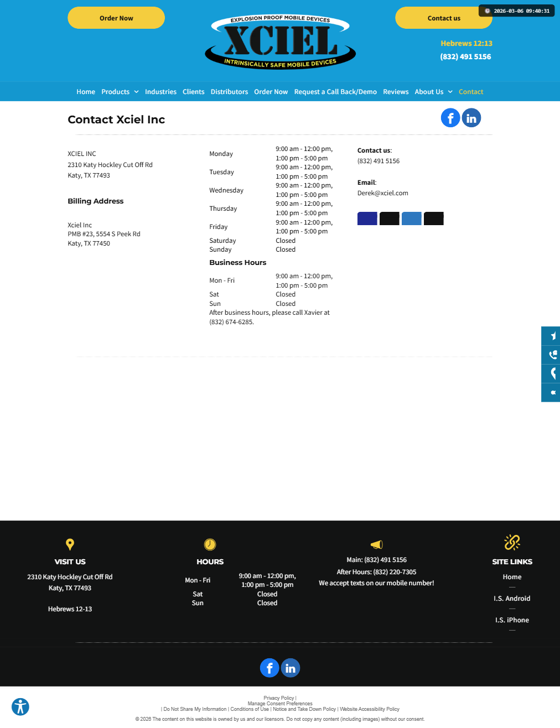Image resolution: width=560 pixels, height=728 pixels.
Task: Click XCIEL INC text above the address
Action: (x=82, y=154)
